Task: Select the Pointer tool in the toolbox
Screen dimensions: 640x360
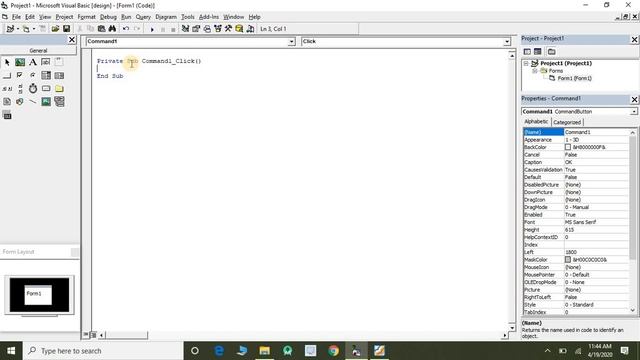Action: (x=7, y=62)
